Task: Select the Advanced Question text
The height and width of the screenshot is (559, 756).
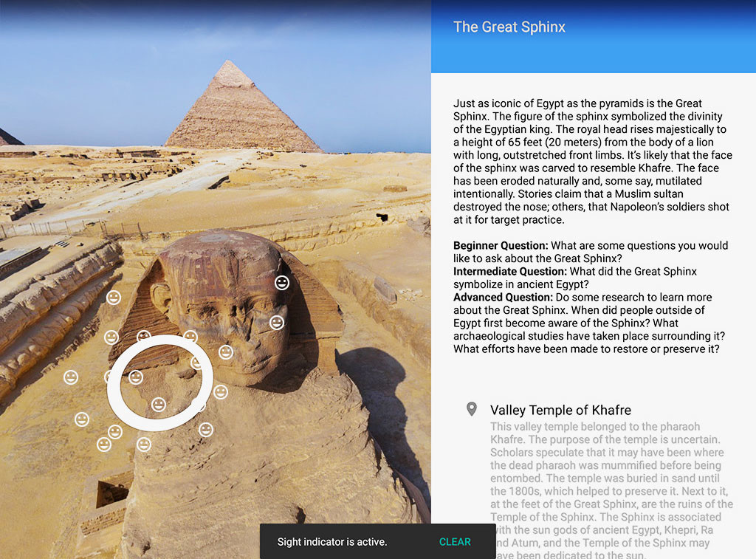Action: coord(588,323)
